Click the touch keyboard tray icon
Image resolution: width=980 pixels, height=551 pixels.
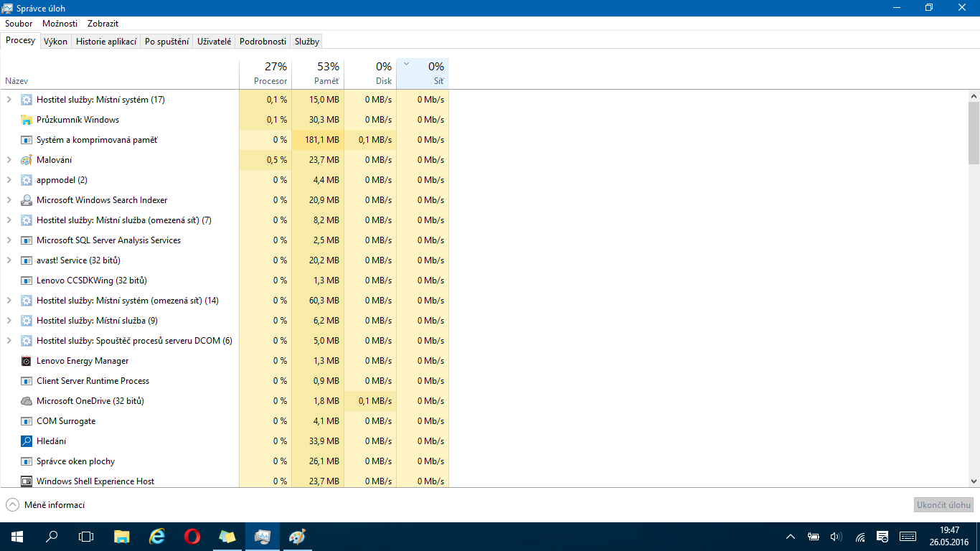pos(908,537)
